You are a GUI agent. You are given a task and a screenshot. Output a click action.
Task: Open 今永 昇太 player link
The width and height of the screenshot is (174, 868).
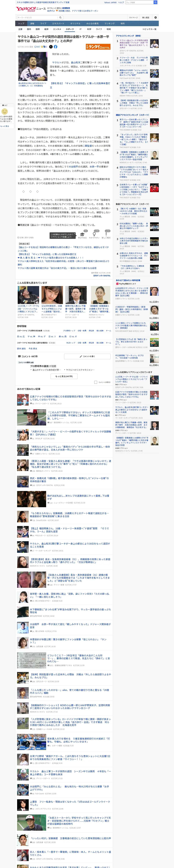[33, 349]
